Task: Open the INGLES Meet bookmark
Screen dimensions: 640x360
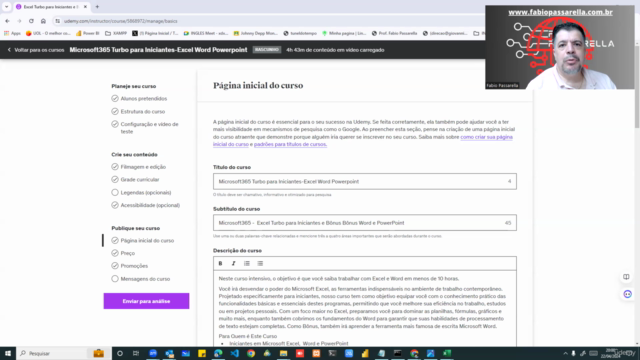Action: (206, 33)
